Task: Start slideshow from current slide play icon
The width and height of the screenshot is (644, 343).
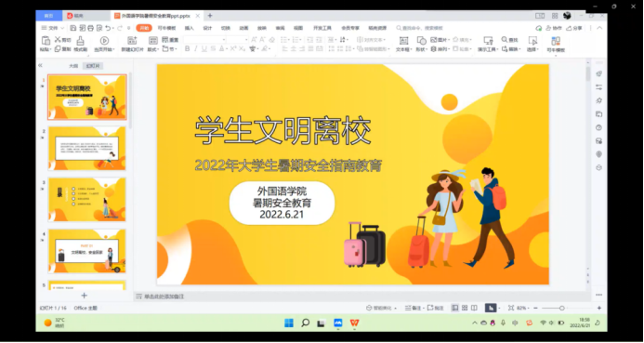Action: tap(104, 41)
